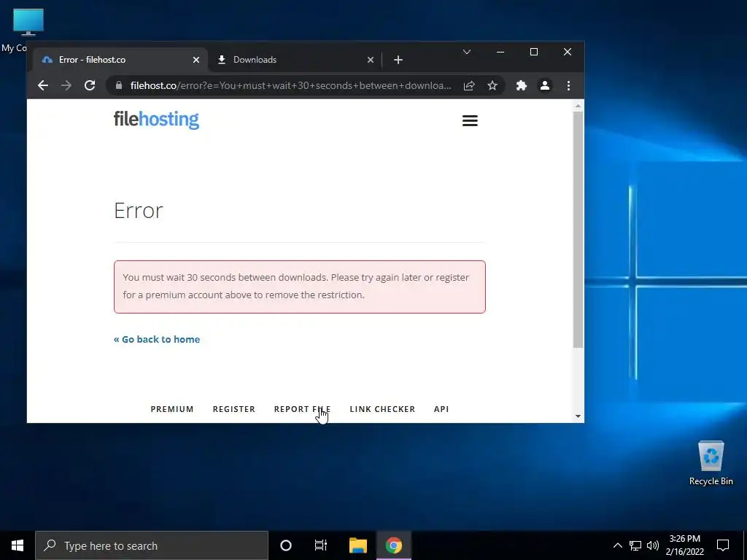Open the hamburger menu on filehosting page
The height and width of the screenshot is (560, 747).
click(x=470, y=120)
